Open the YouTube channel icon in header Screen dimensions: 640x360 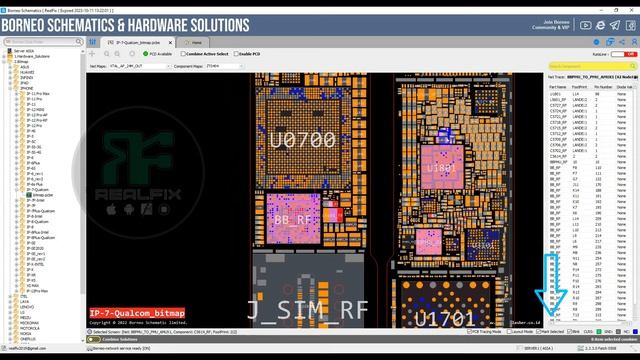coord(585,25)
